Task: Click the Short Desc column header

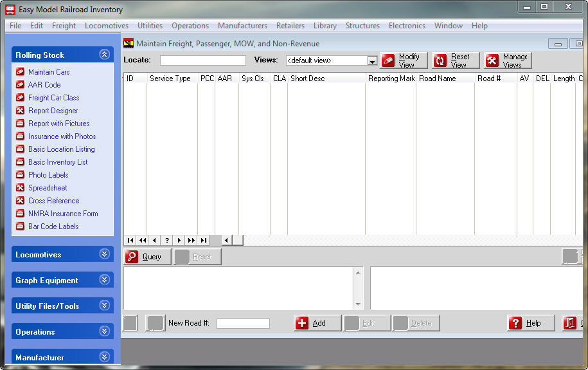Action: [x=326, y=78]
